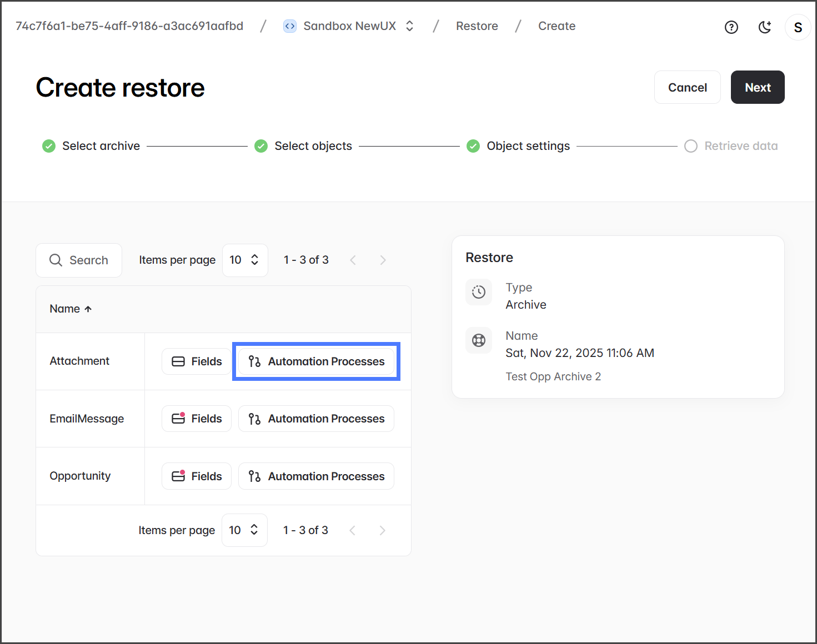Viewport: 817px width, 644px height.
Task: Sort table by Name column arrow
Action: point(88,309)
